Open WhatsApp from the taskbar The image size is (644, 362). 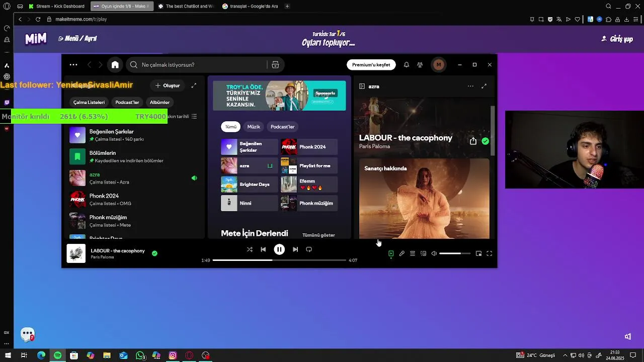coord(140,355)
